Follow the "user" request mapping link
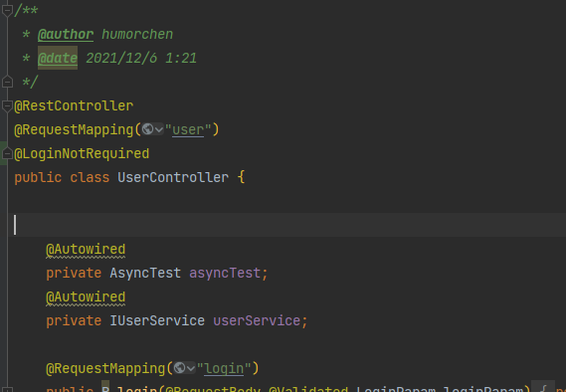The height and width of the screenshot is (392, 566). pos(188,129)
